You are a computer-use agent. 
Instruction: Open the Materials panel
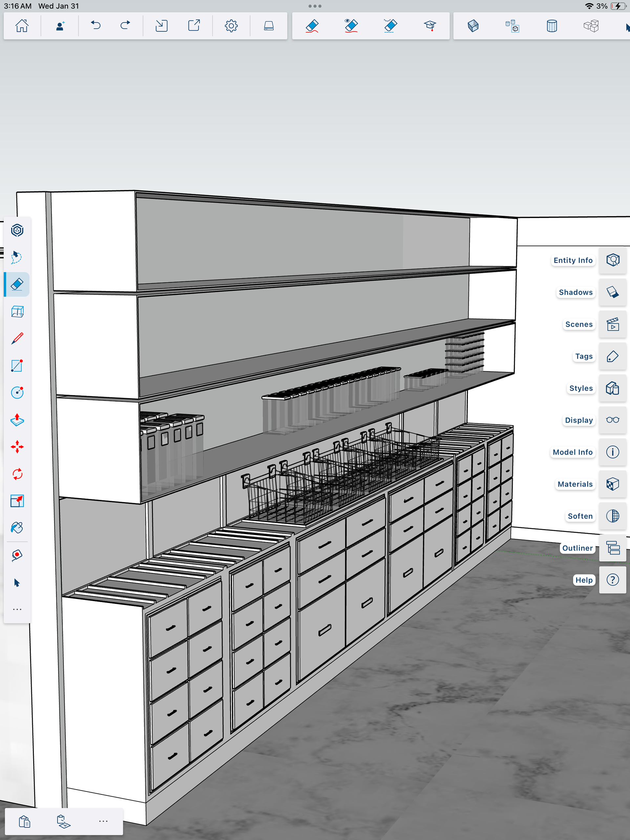pyautogui.click(x=612, y=484)
